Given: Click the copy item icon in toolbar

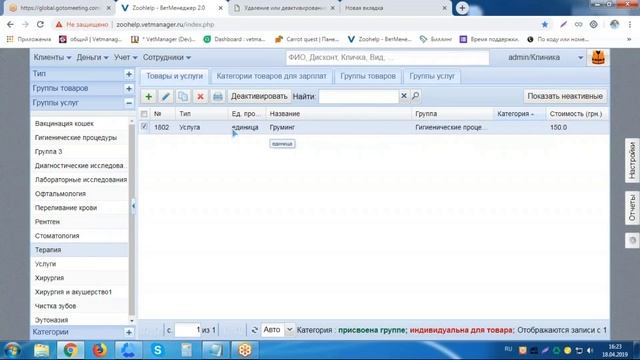Looking at the screenshot, I should 183,96.
